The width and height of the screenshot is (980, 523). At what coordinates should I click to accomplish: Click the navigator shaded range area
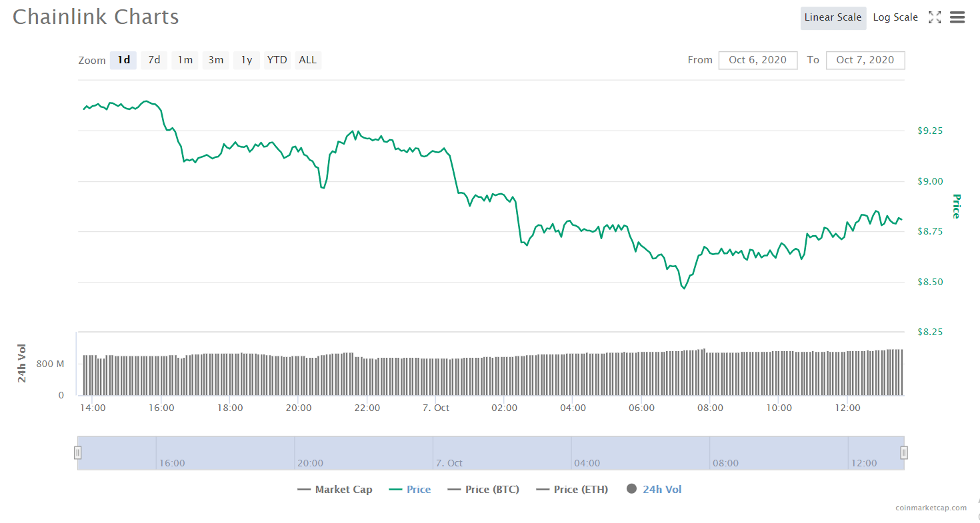(x=491, y=453)
